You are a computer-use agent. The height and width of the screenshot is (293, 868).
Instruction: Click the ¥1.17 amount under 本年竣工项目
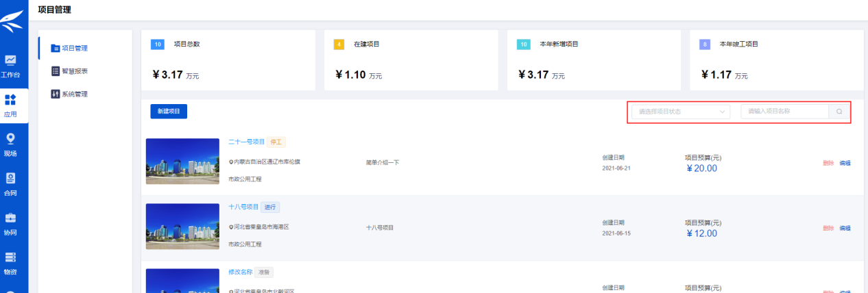(716, 74)
